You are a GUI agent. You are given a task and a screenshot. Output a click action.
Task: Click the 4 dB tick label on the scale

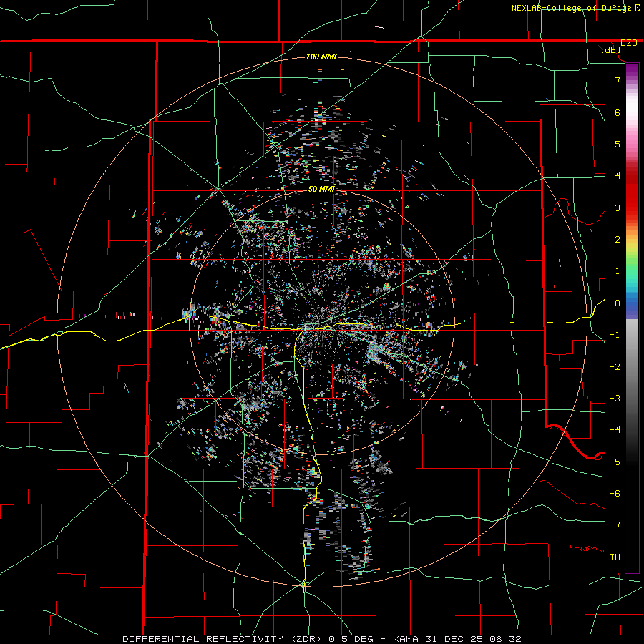point(618,175)
